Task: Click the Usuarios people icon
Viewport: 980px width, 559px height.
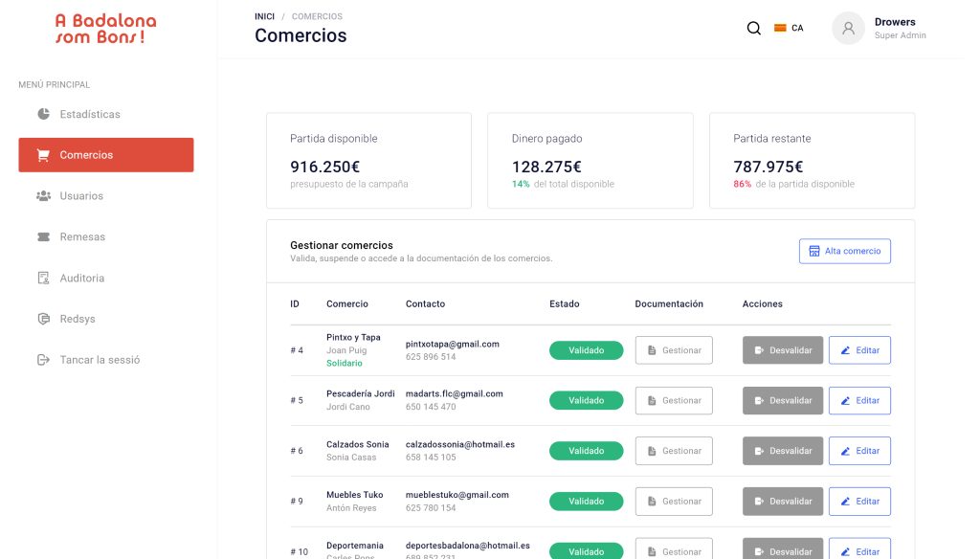Action: pos(43,195)
